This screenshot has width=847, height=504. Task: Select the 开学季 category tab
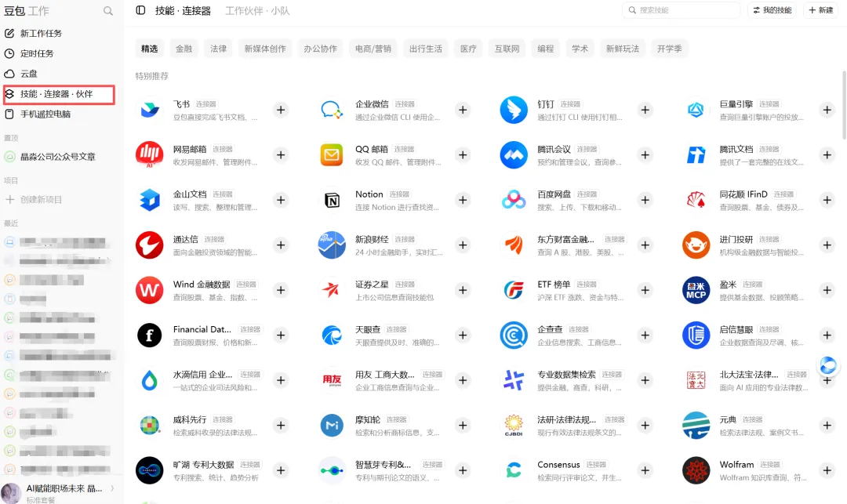point(669,49)
